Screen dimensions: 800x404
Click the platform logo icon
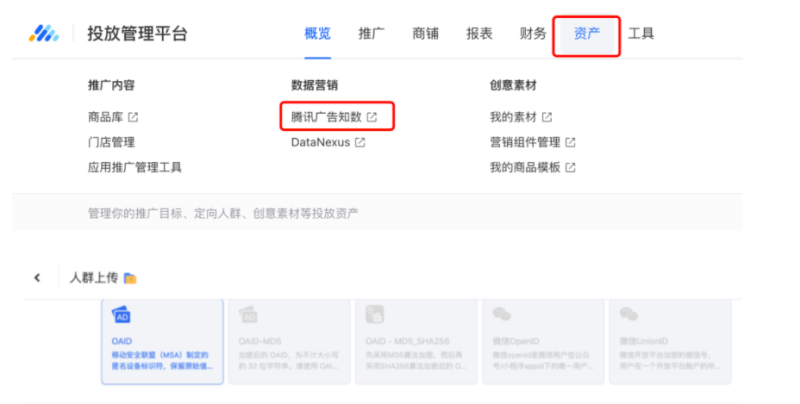44,34
